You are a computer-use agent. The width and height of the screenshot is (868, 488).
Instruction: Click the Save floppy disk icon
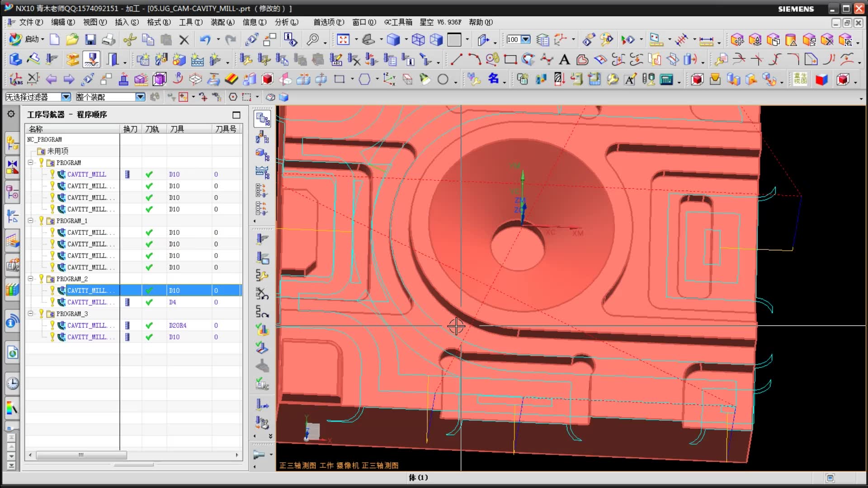(x=90, y=40)
